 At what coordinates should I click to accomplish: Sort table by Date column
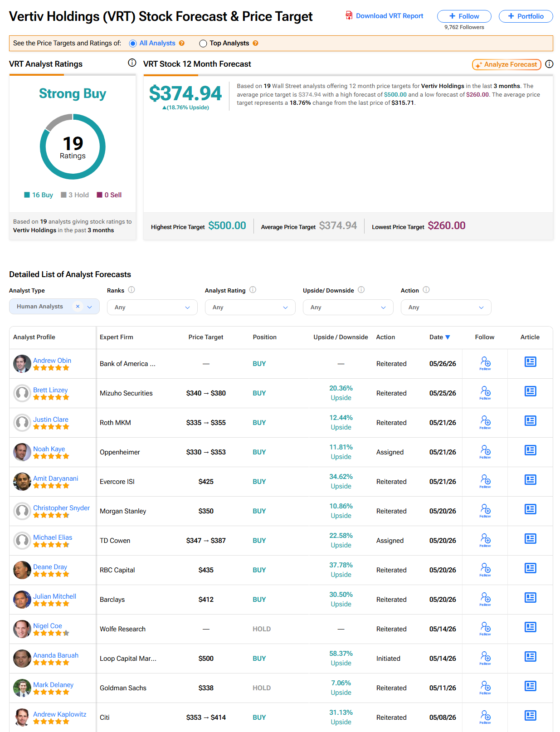tap(439, 337)
